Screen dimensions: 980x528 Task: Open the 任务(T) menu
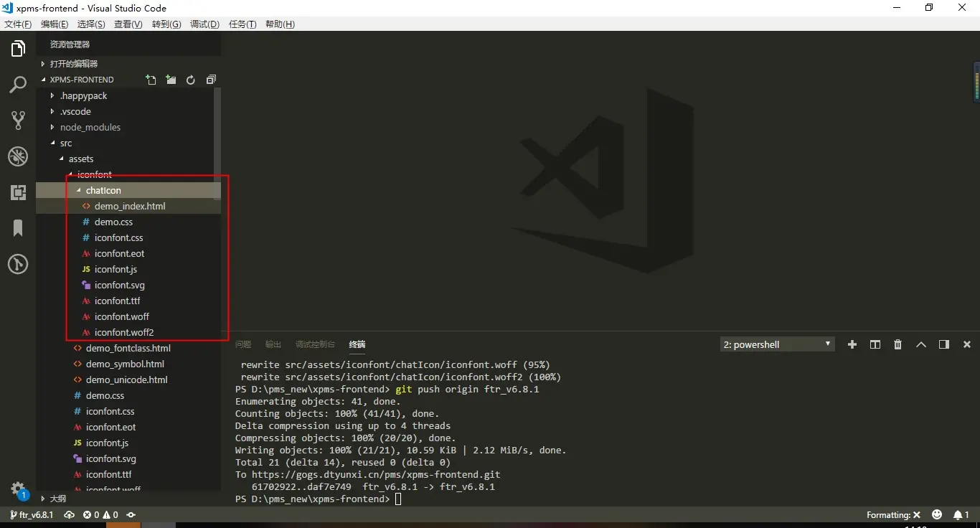pos(242,24)
